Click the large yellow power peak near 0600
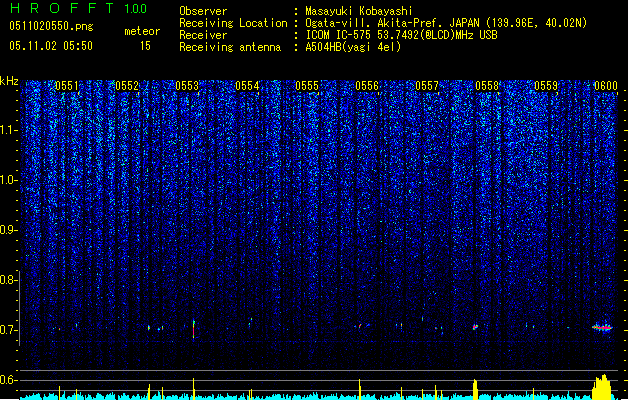This screenshot has width=629, height=400. tap(602, 387)
